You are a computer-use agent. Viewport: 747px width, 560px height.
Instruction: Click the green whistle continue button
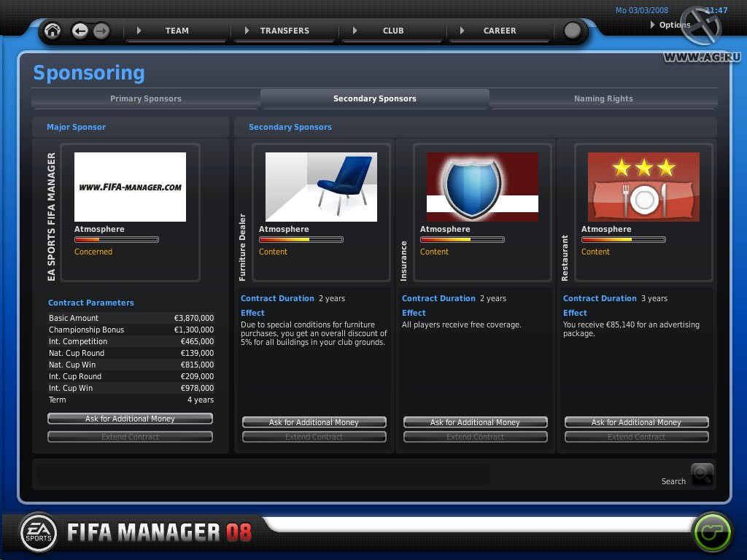click(x=712, y=532)
